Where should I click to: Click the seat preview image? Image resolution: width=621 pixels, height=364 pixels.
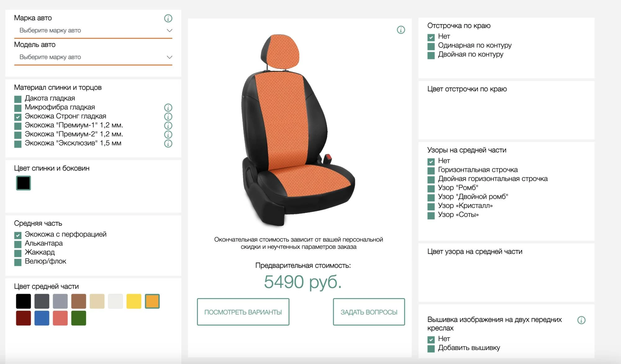298,130
